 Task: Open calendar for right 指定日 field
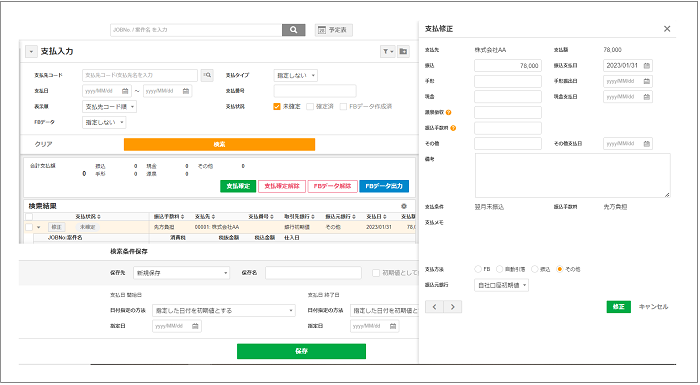tap(393, 326)
